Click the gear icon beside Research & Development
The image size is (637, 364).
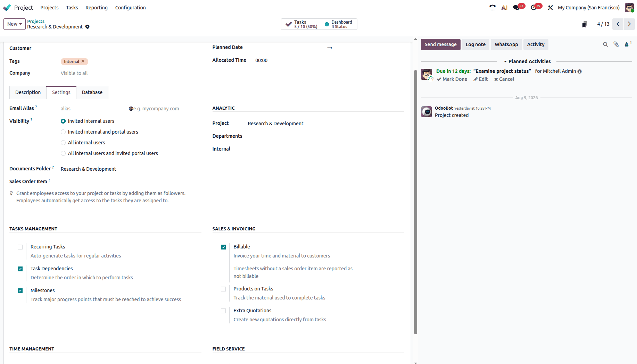tap(87, 27)
